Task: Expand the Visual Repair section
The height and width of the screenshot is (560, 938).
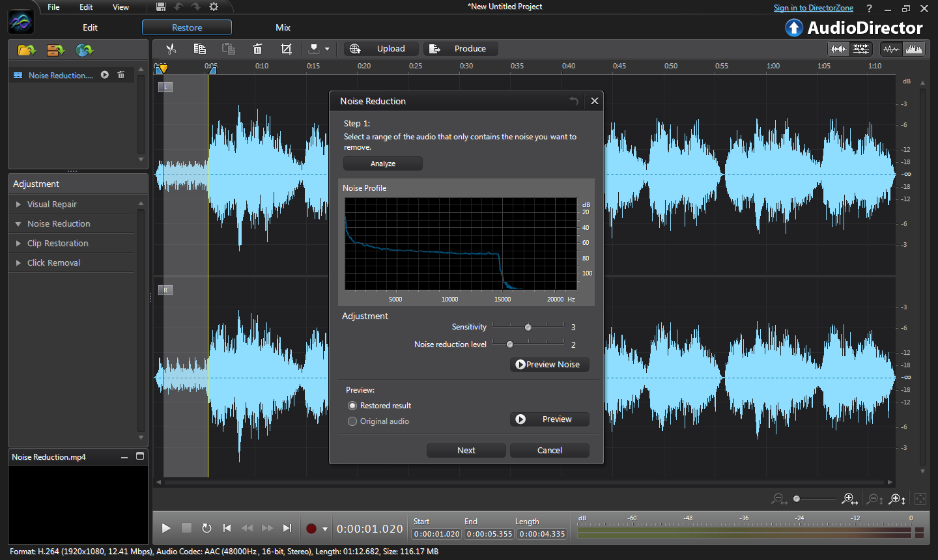Action: coord(18,204)
